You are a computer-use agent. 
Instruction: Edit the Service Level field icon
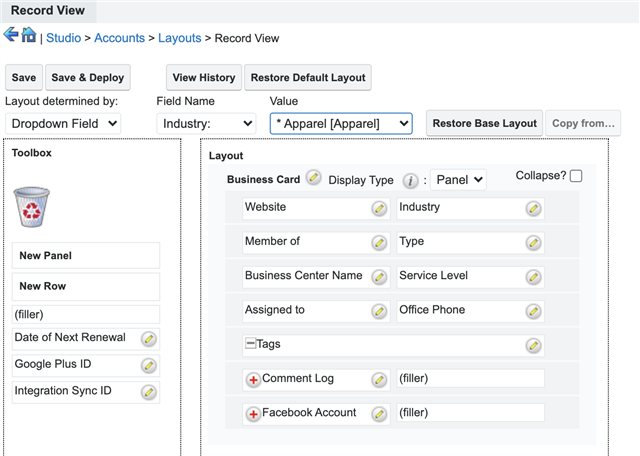click(534, 277)
